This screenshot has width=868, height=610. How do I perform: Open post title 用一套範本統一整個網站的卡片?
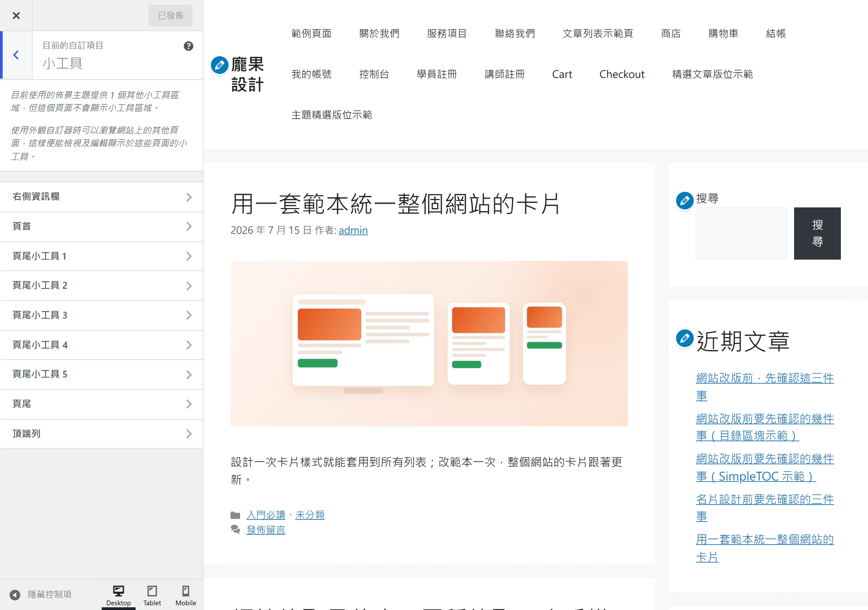click(x=395, y=204)
